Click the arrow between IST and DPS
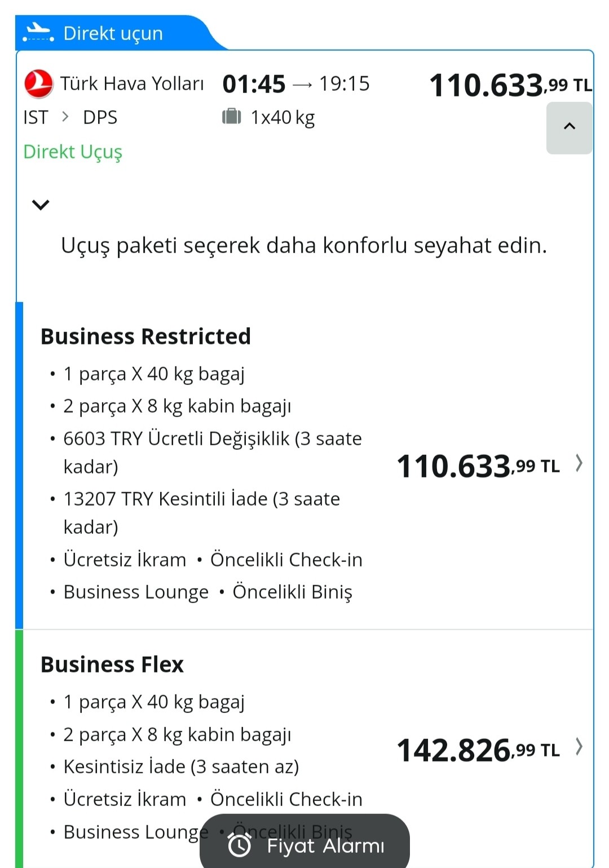Viewport: 609px width, 868px height. [65, 117]
